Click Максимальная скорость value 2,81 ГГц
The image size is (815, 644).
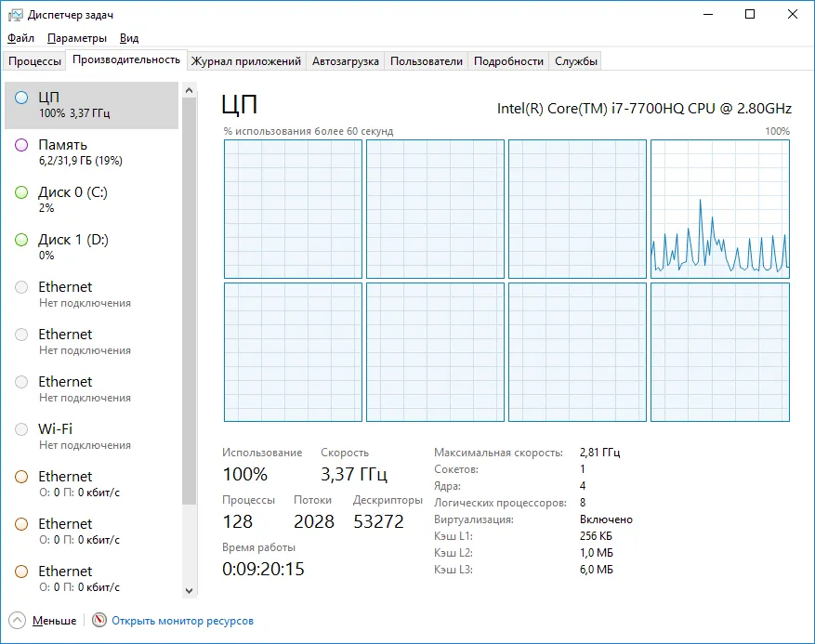point(599,453)
